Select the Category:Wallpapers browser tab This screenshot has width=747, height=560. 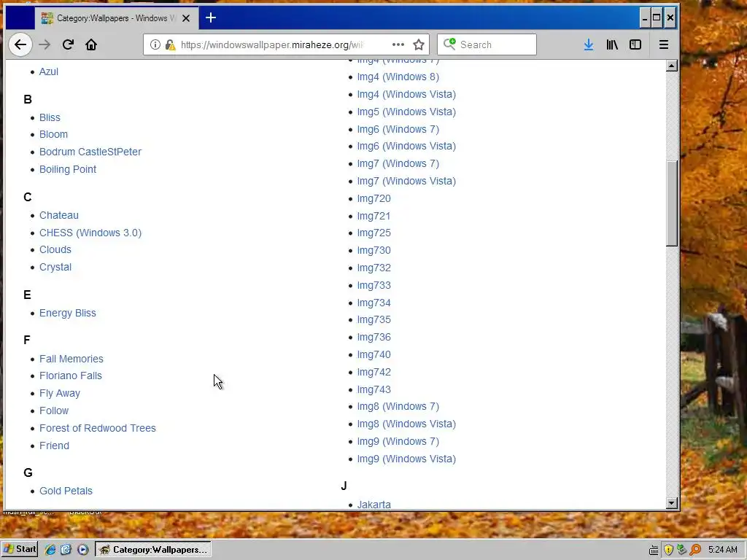pyautogui.click(x=116, y=18)
